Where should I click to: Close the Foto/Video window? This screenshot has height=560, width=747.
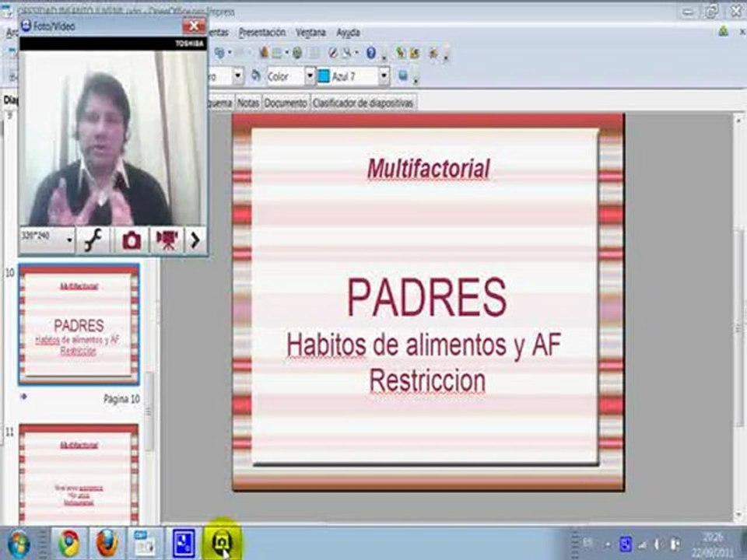tap(194, 26)
